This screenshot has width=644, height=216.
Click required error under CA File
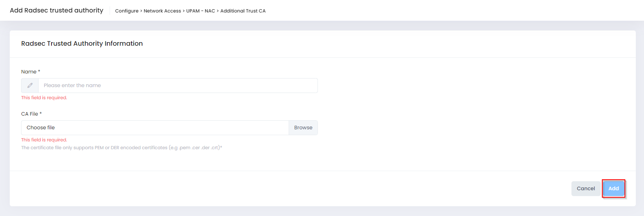tap(44, 140)
